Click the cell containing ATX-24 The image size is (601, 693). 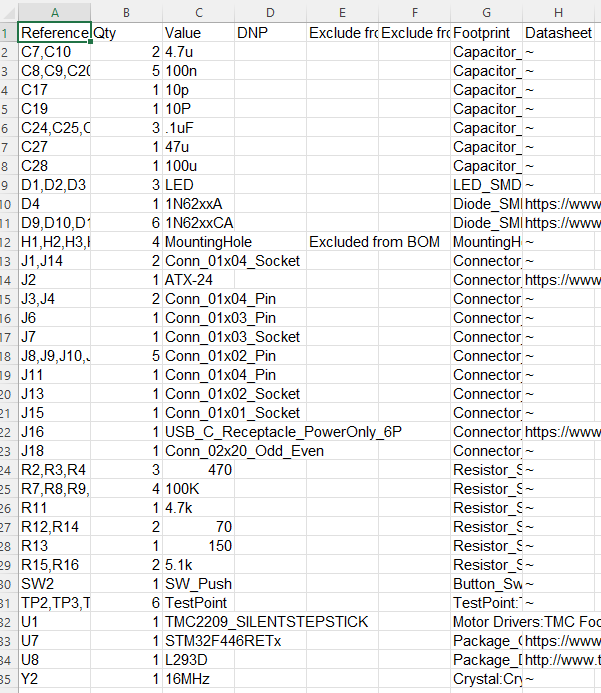[198, 280]
